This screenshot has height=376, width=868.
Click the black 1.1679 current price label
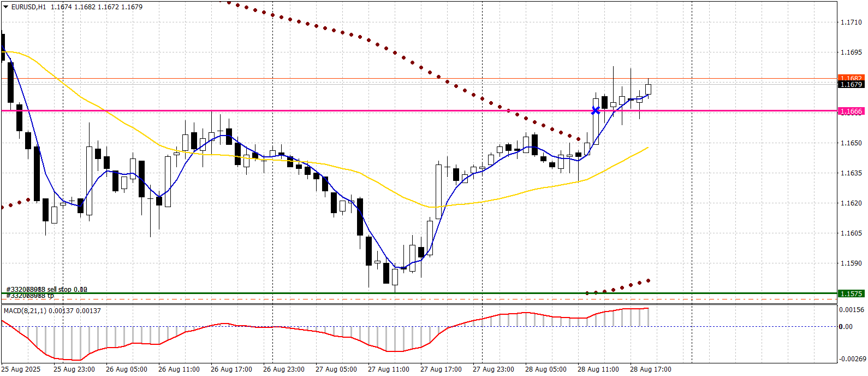click(x=851, y=85)
